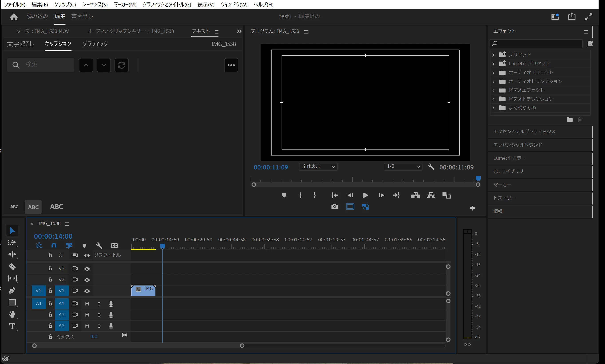
Task: Mute audio track A1
Action: 87,304
